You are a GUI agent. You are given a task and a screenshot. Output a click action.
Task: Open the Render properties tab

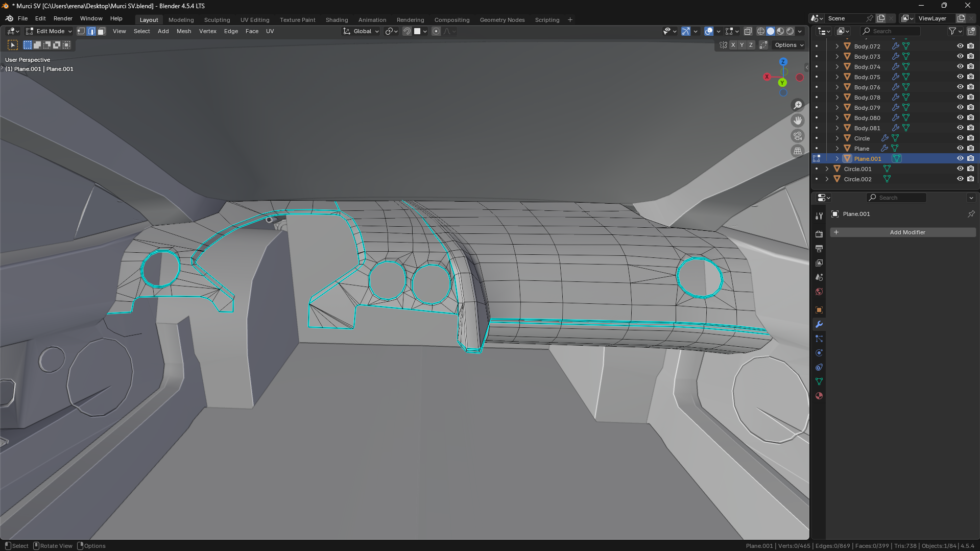[x=819, y=234]
